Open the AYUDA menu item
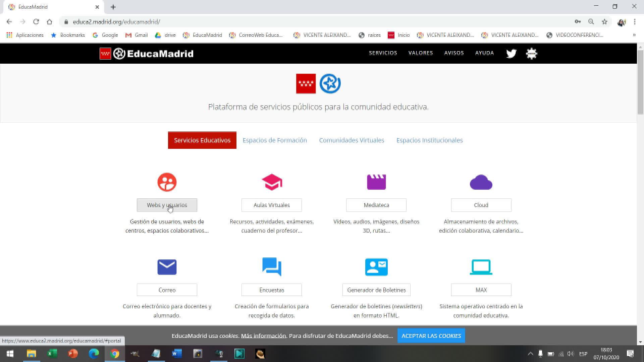This screenshot has width=644, height=362. click(x=484, y=53)
